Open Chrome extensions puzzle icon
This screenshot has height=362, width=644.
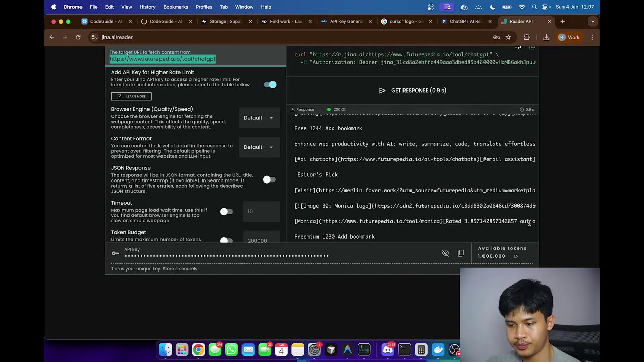point(527,37)
